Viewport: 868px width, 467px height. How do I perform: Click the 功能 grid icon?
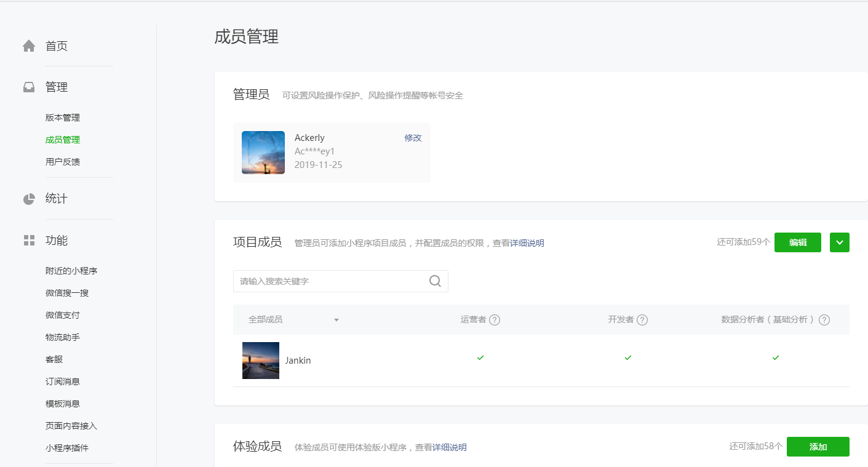tap(29, 241)
